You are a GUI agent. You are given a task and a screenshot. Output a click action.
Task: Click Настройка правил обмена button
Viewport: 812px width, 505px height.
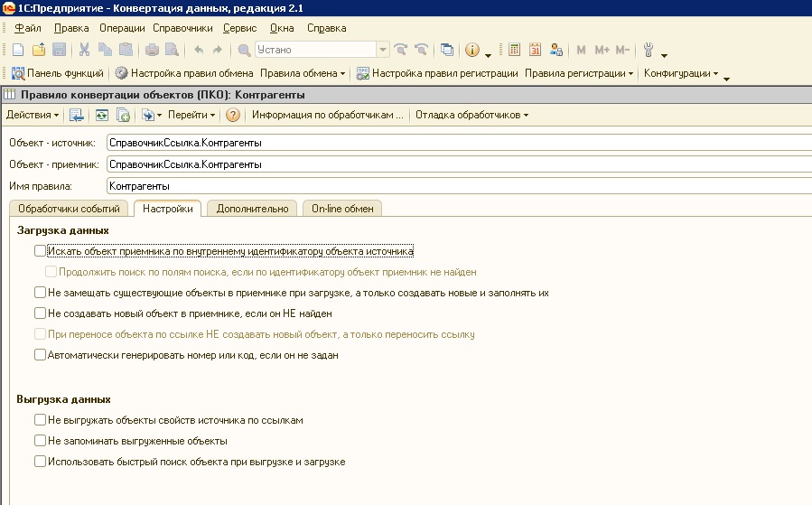[x=184, y=73]
